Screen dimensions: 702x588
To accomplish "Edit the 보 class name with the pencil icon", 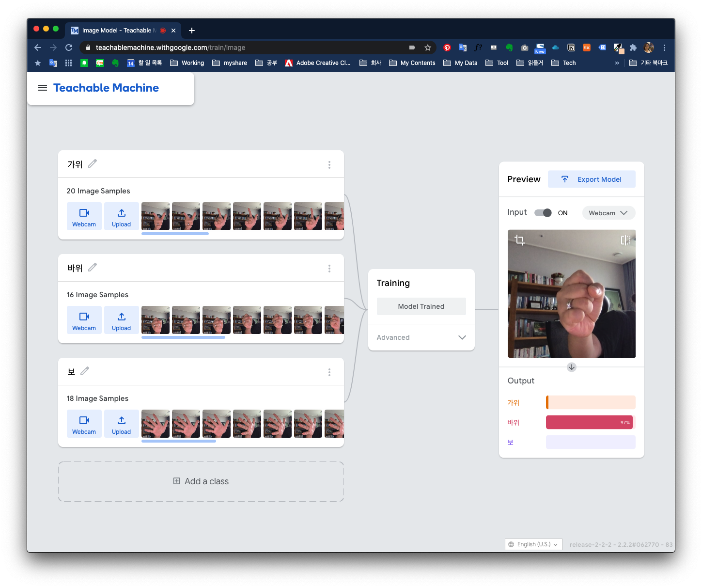I will point(85,371).
